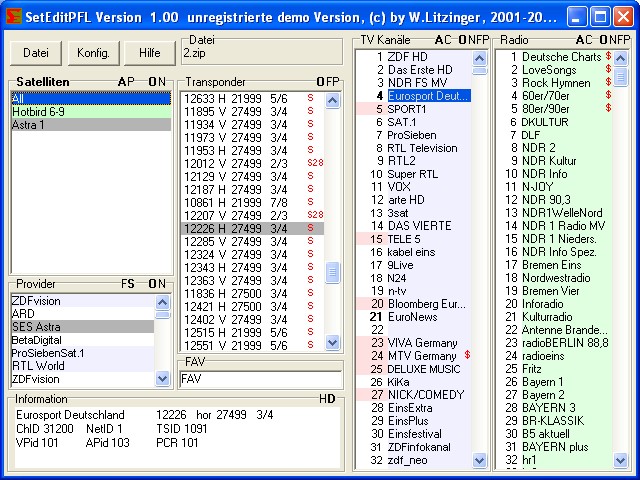640x480 pixels.
Task: Click the FAV input field
Action: [x=260, y=379]
